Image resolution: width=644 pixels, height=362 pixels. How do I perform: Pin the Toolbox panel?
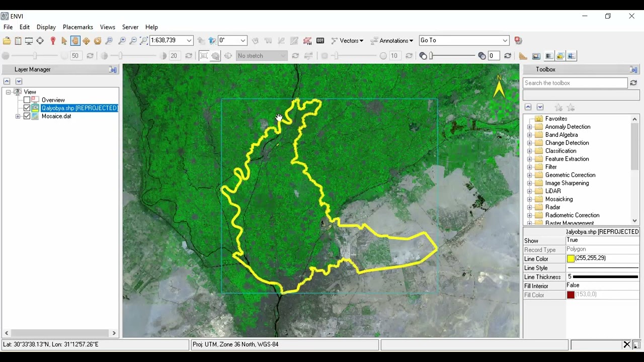633,69
